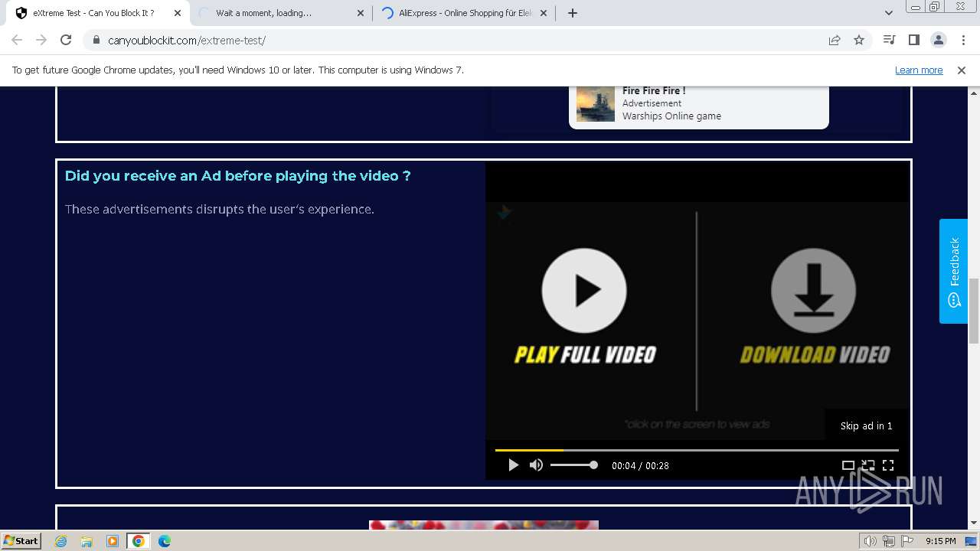
Task: Click the Skip ad button
Action: click(866, 425)
